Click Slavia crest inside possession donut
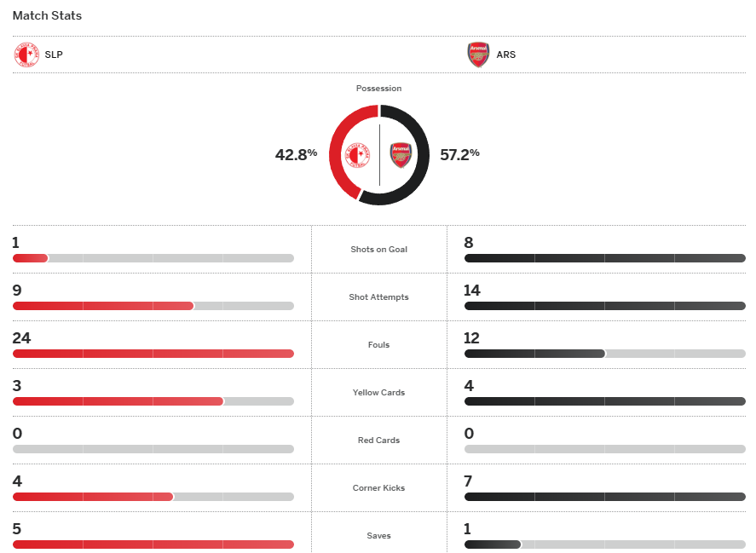Viewport: 756px width, 553px height. click(356, 155)
